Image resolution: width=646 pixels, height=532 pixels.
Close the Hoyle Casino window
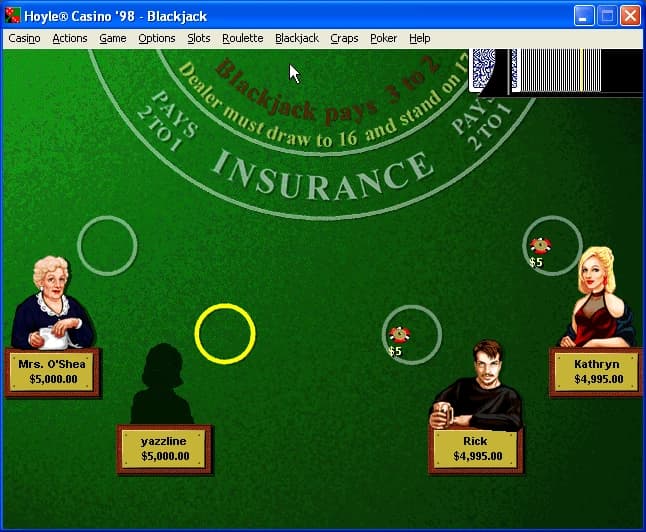(630, 16)
